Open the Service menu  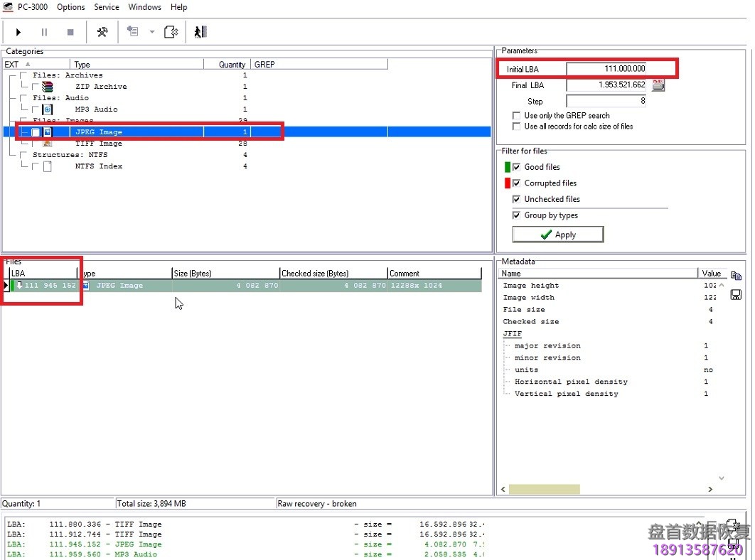[x=107, y=7]
